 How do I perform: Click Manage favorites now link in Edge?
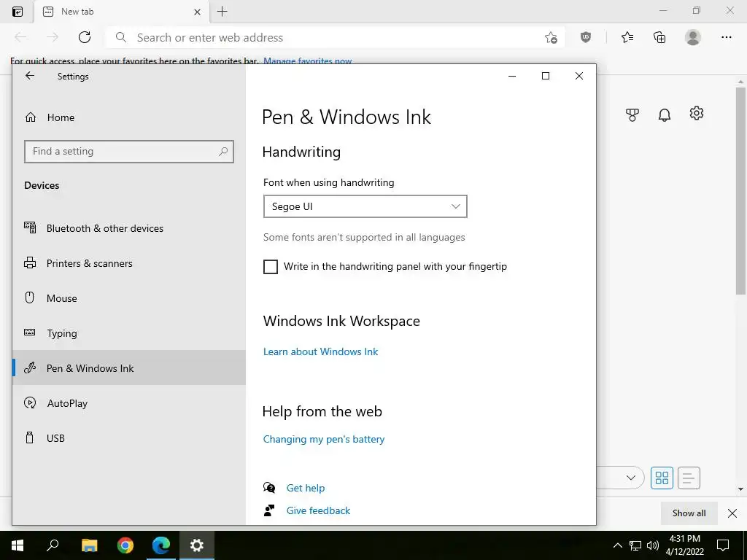tap(307, 61)
